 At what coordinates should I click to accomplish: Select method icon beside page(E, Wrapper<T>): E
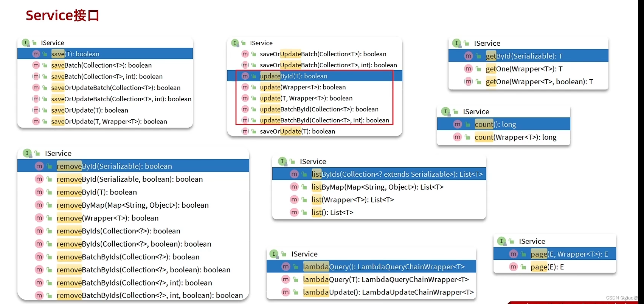point(513,254)
